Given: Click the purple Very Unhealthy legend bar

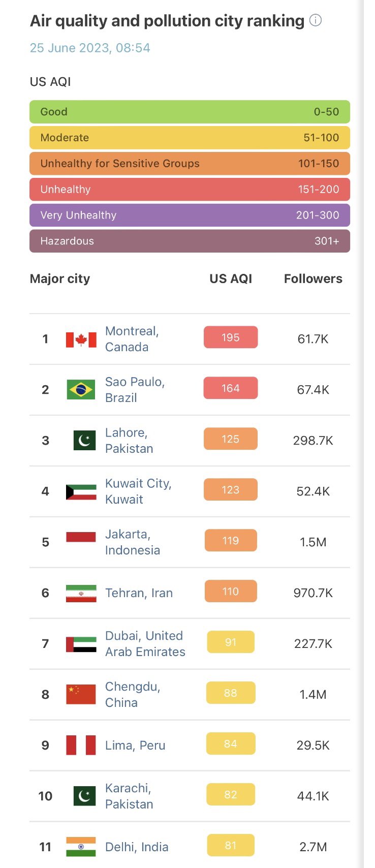Looking at the screenshot, I should point(190,215).
